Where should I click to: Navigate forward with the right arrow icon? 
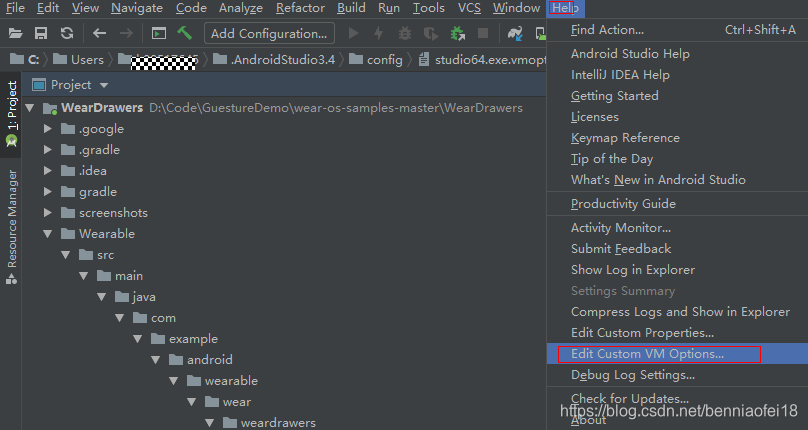pos(126,34)
